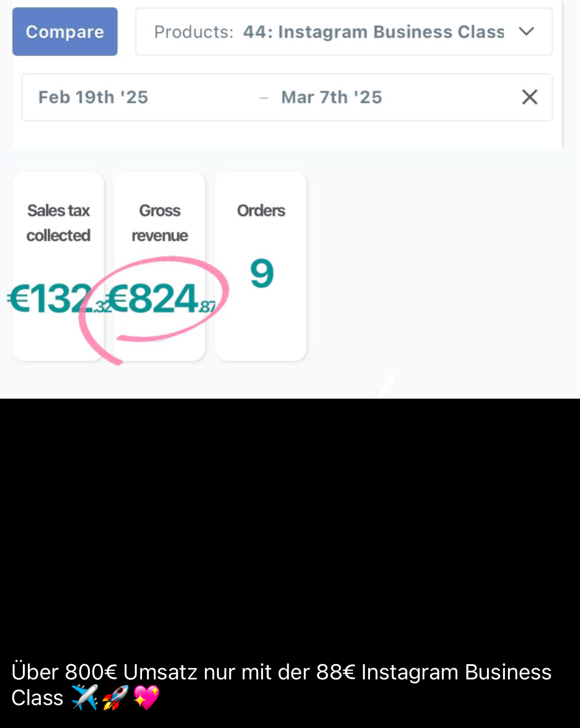Screen dimensions: 580x728
Task: Click the Instagram Business Class product name
Action: pos(374,31)
